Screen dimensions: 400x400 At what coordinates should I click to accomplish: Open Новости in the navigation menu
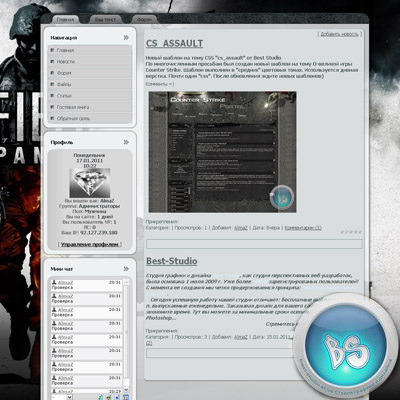pos(66,62)
